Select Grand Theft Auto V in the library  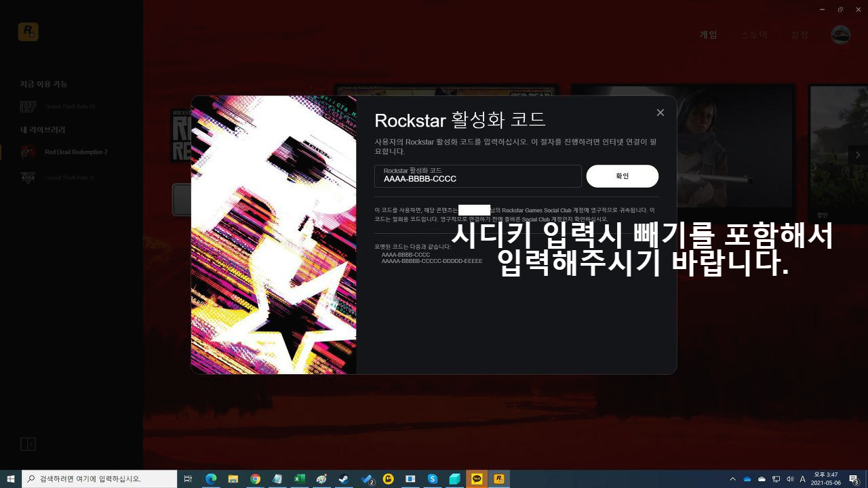click(69, 178)
